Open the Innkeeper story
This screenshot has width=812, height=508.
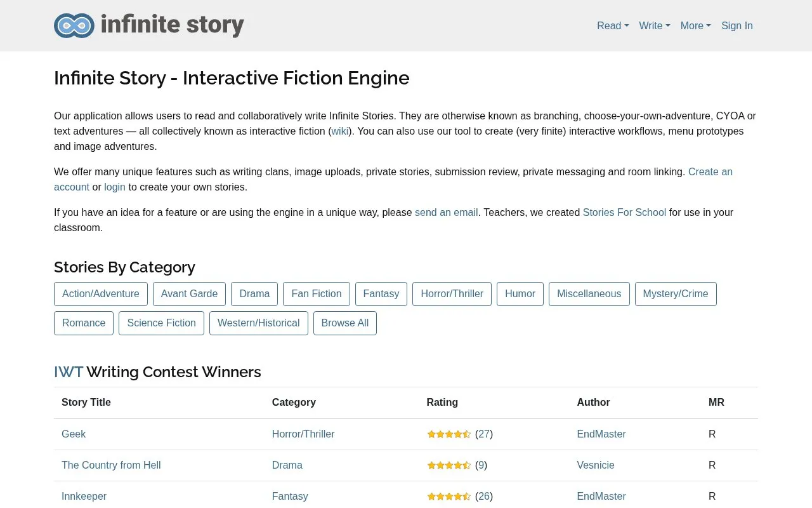[x=84, y=497]
